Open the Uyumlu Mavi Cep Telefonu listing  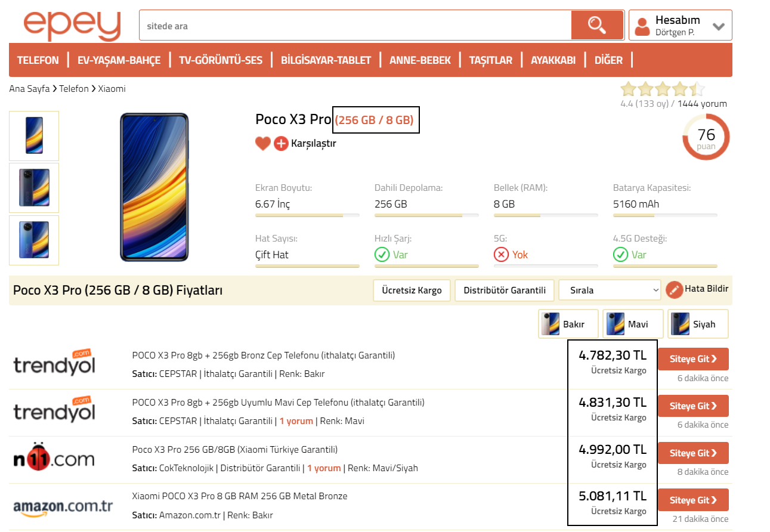pos(279,403)
